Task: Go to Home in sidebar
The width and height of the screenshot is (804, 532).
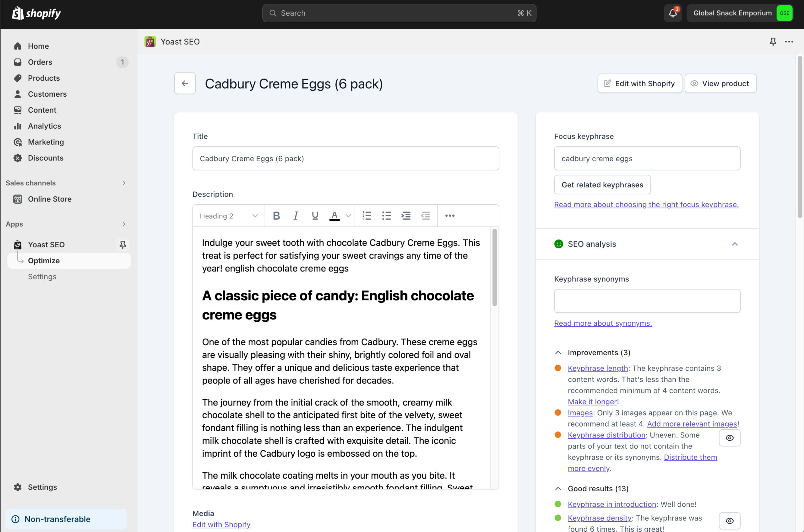Action: click(x=38, y=46)
